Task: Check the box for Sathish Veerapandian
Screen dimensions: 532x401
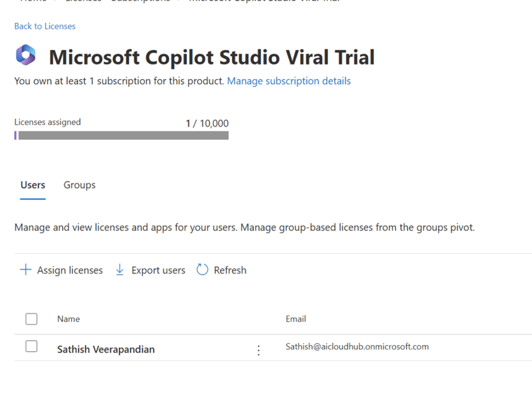Action: (32, 347)
